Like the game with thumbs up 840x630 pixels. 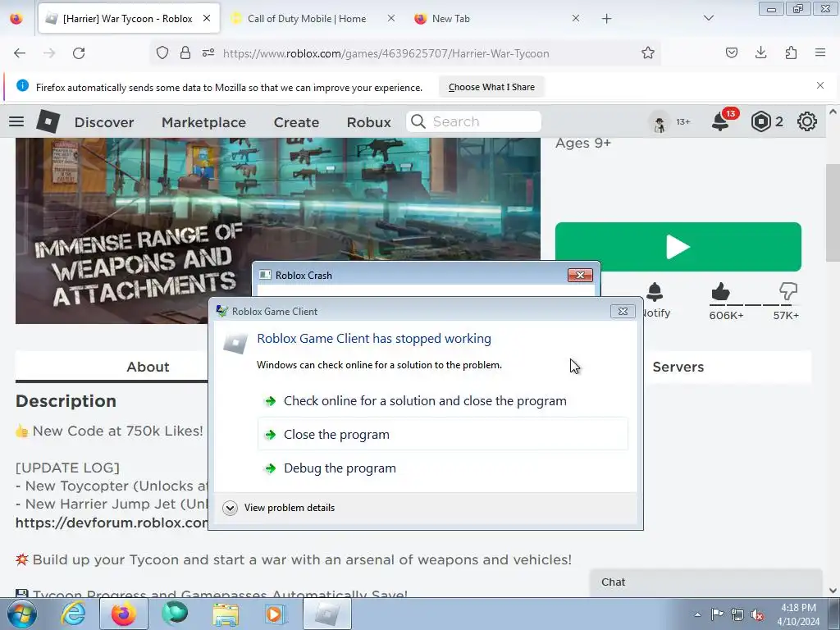[720, 292]
